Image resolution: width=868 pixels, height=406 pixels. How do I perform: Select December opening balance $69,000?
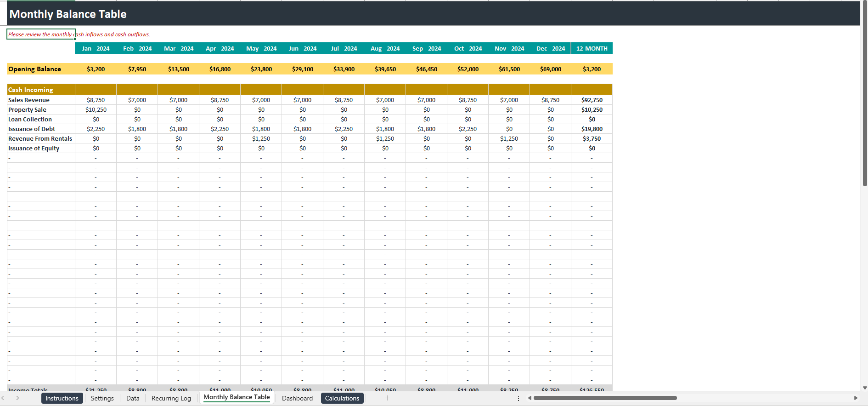click(551, 69)
